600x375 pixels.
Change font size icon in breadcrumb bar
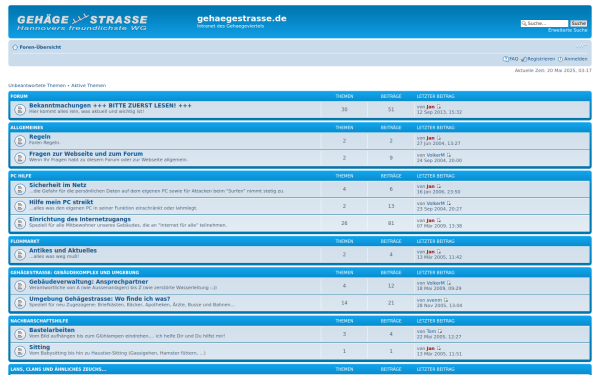pyautogui.click(x=581, y=46)
